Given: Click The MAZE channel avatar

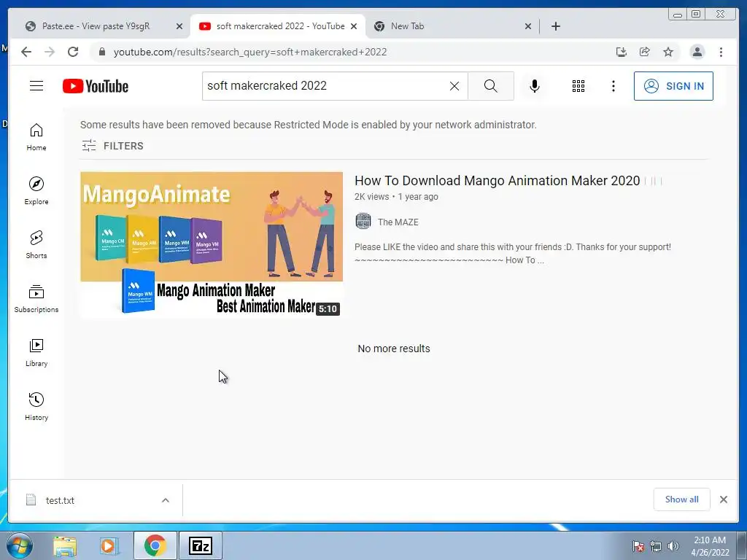Looking at the screenshot, I should (x=363, y=222).
